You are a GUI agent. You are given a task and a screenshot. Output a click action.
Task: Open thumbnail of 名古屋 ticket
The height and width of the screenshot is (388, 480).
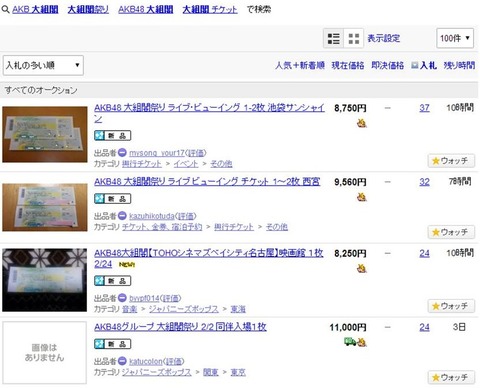pos(45,280)
